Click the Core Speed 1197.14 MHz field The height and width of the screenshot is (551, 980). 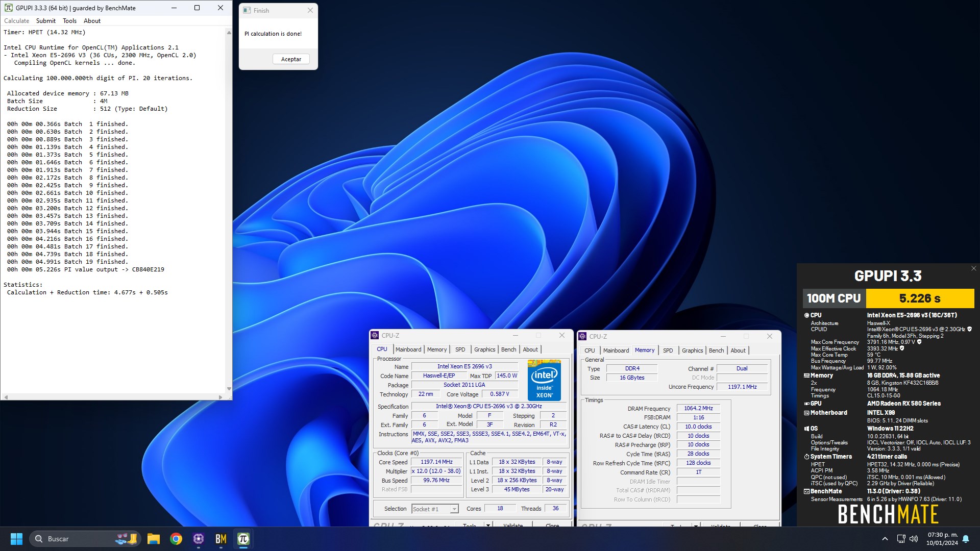pos(436,462)
